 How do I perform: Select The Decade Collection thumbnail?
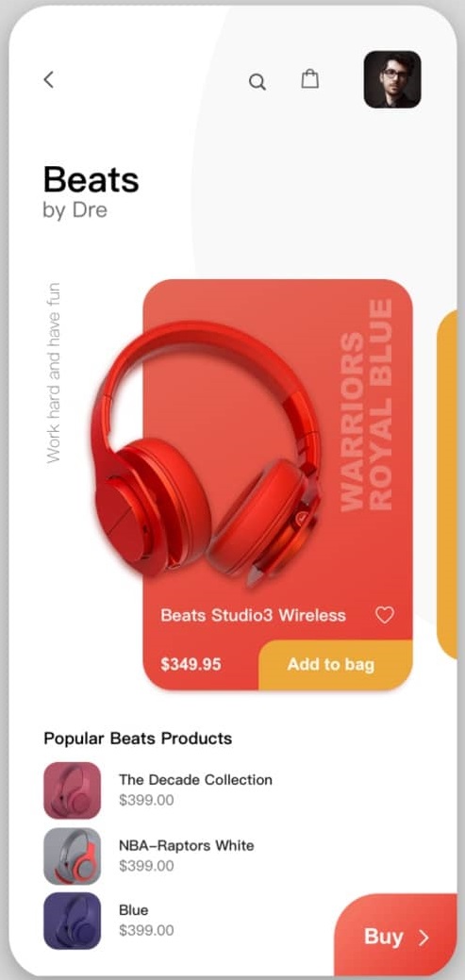pos(72,790)
